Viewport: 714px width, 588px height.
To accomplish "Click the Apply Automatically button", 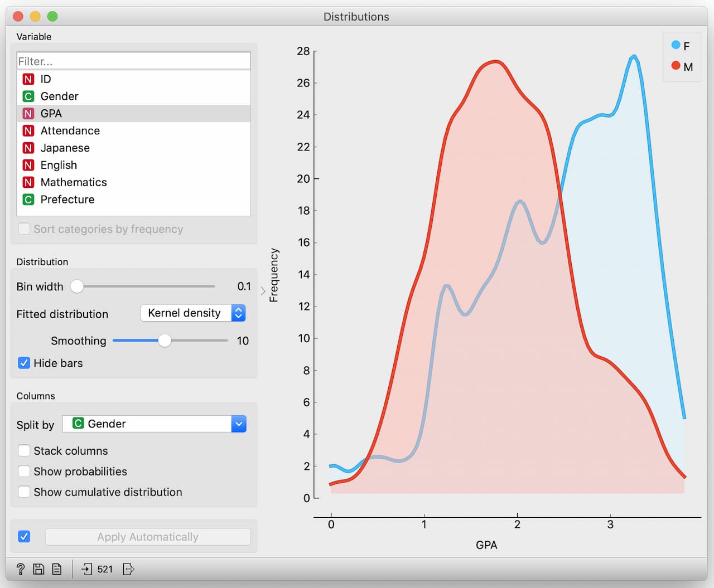I will (x=147, y=537).
